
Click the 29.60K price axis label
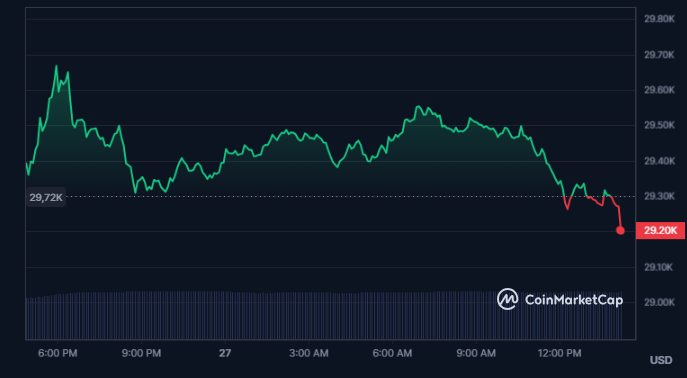point(659,90)
